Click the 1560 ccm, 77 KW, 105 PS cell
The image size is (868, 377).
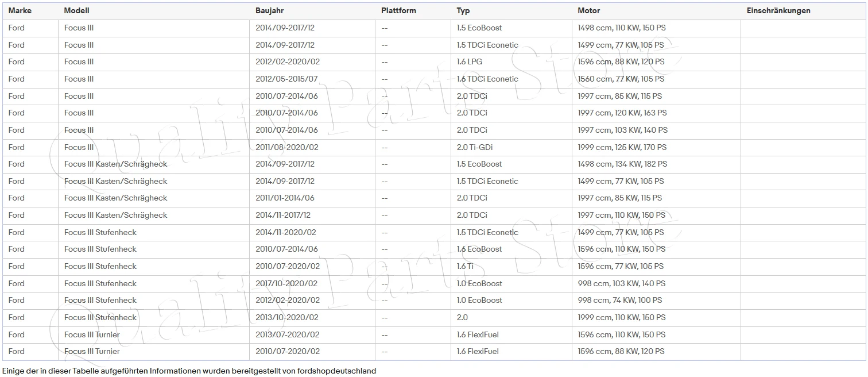[x=656, y=79]
